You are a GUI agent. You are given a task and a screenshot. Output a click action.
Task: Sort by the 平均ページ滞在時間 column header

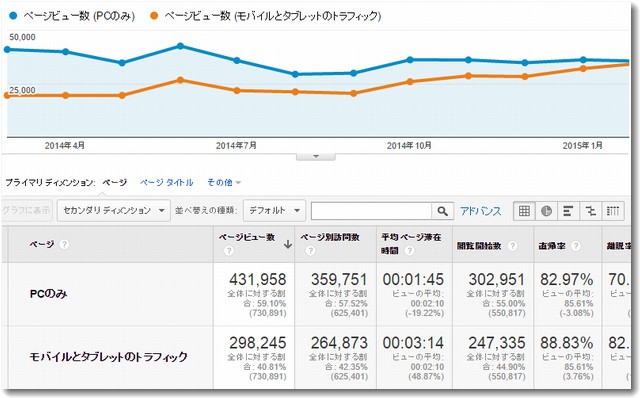pyautogui.click(x=411, y=243)
